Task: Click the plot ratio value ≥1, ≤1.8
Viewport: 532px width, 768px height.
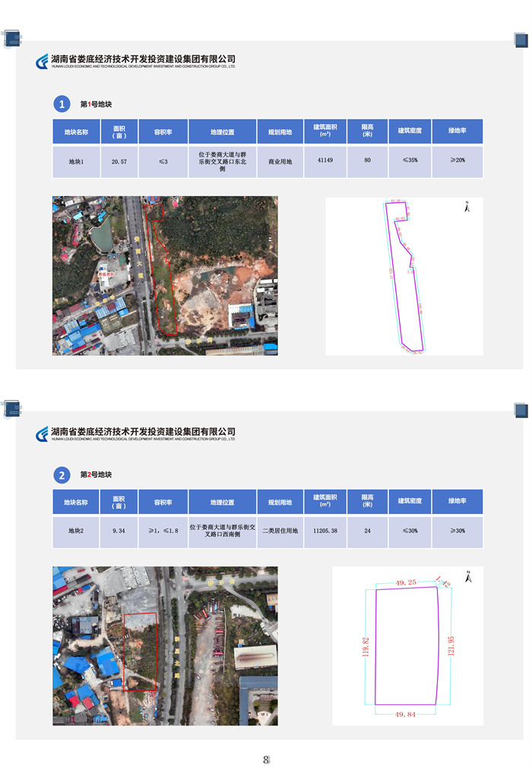Action: pyautogui.click(x=163, y=532)
